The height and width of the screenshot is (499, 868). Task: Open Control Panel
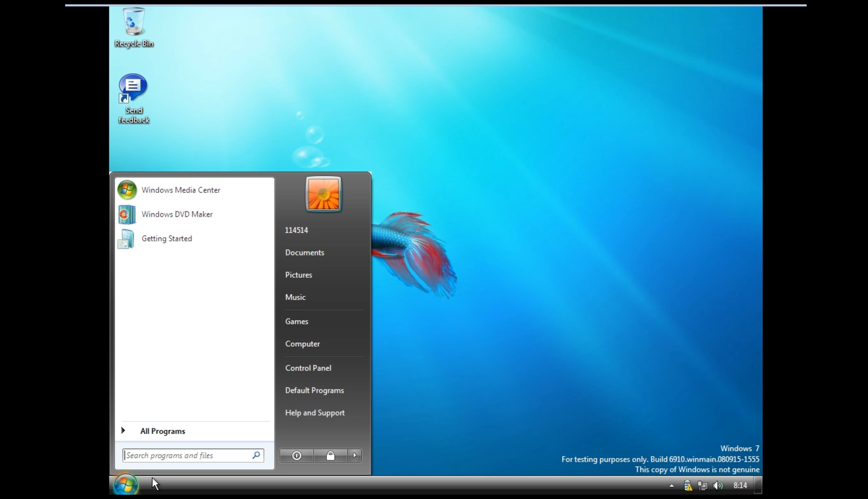tap(308, 368)
